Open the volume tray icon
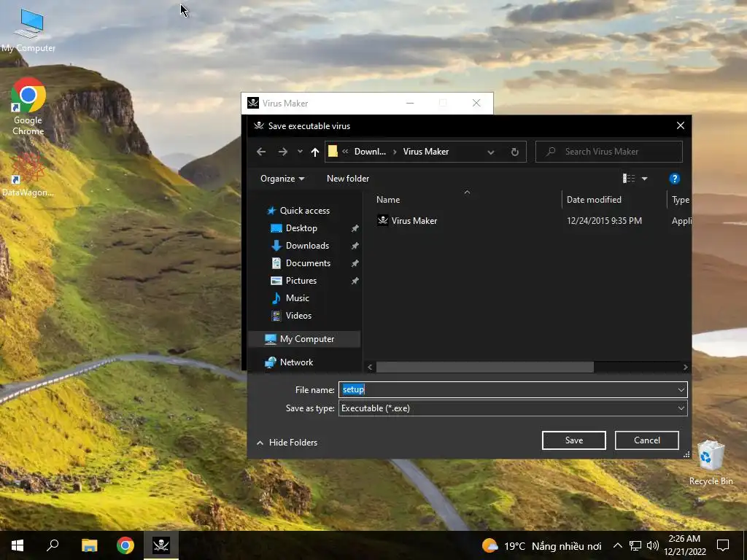 coord(653,545)
